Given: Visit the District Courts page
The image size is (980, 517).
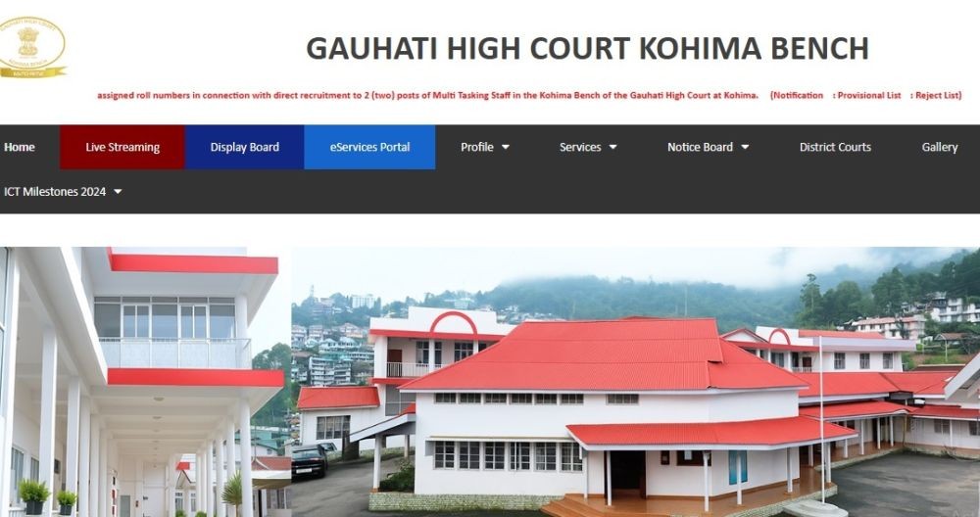Looking at the screenshot, I should pos(835,147).
